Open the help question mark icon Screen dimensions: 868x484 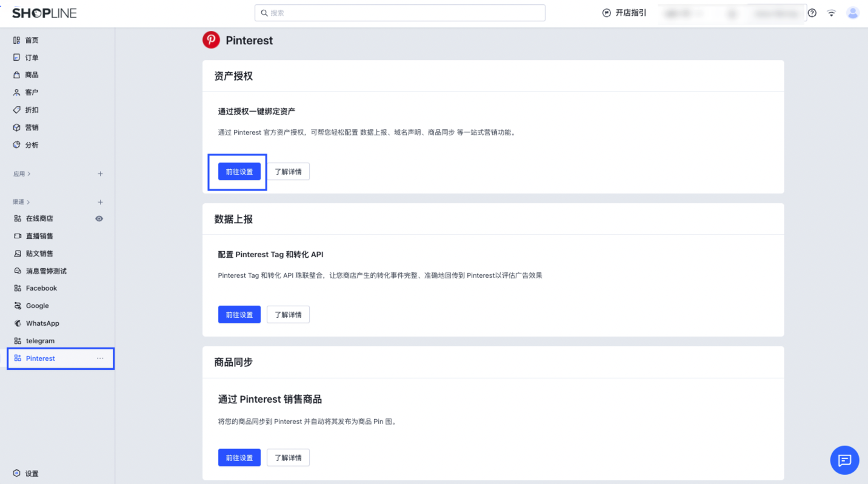pyautogui.click(x=812, y=13)
